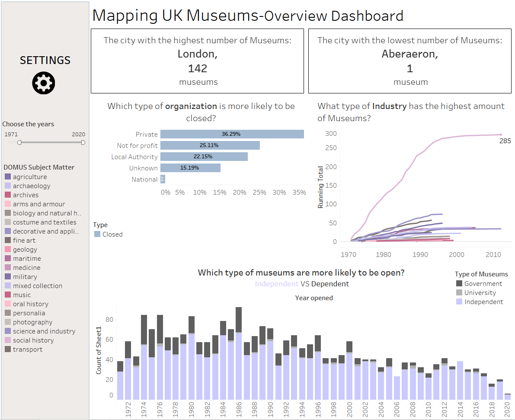Click the 1974 year label on the axis
Screen dimensions: 515x420
click(144, 409)
